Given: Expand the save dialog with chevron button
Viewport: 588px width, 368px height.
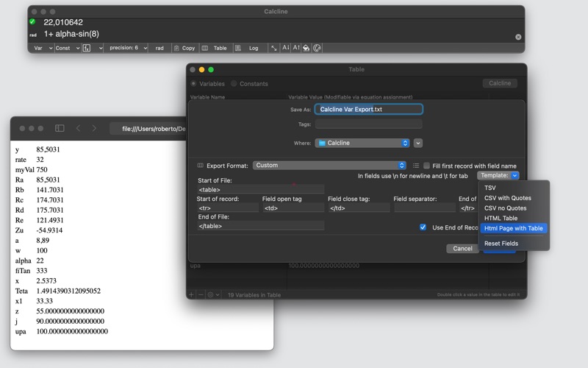Looking at the screenshot, I should pyautogui.click(x=418, y=143).
